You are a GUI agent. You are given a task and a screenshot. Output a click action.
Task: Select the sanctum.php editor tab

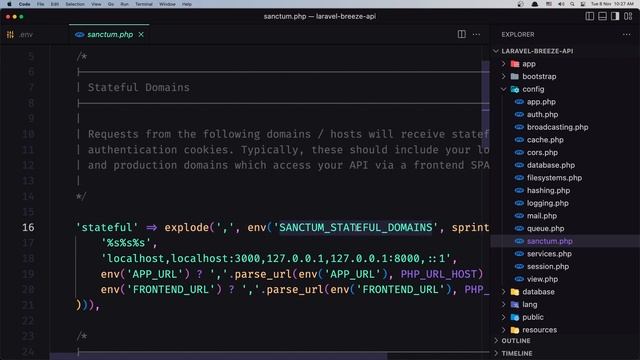click(110, 35)
